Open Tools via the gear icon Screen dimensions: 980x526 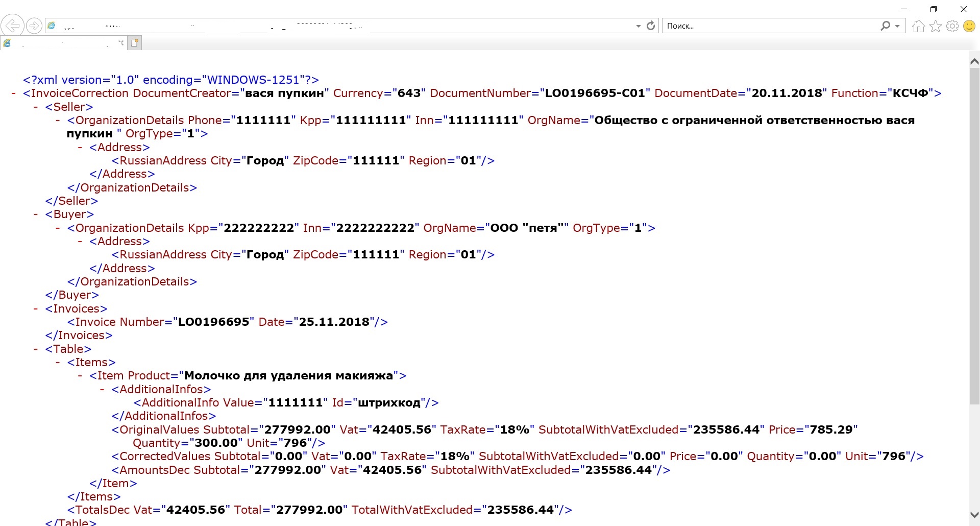(952, 26)
